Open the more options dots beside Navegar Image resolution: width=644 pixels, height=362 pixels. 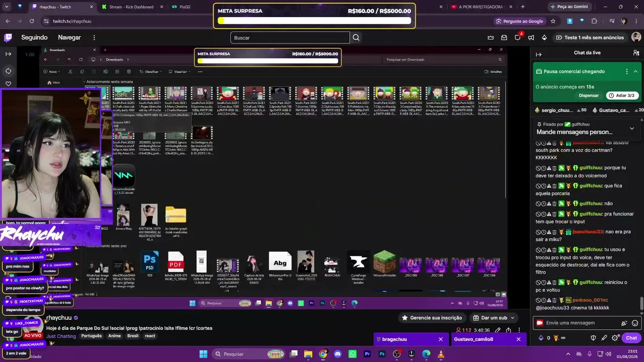[x=94, y=38]
